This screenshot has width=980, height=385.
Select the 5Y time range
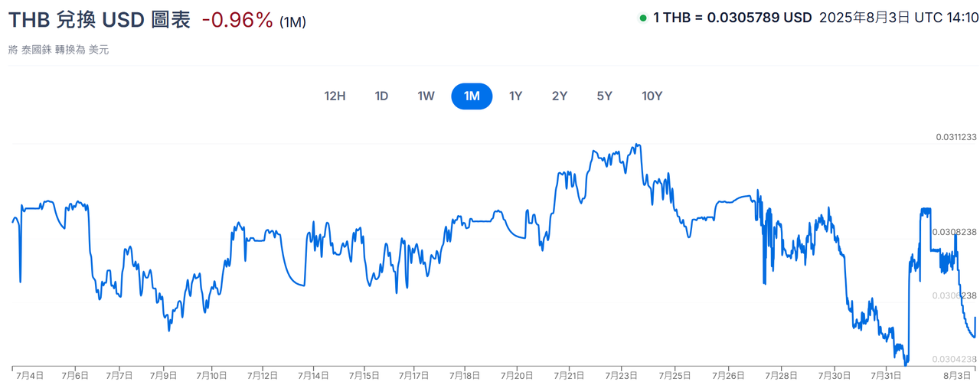pos(605,96)
